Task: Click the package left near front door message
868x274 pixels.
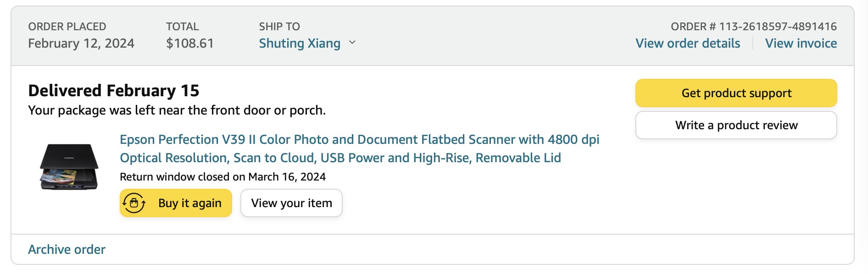Action: click(177, 110)
